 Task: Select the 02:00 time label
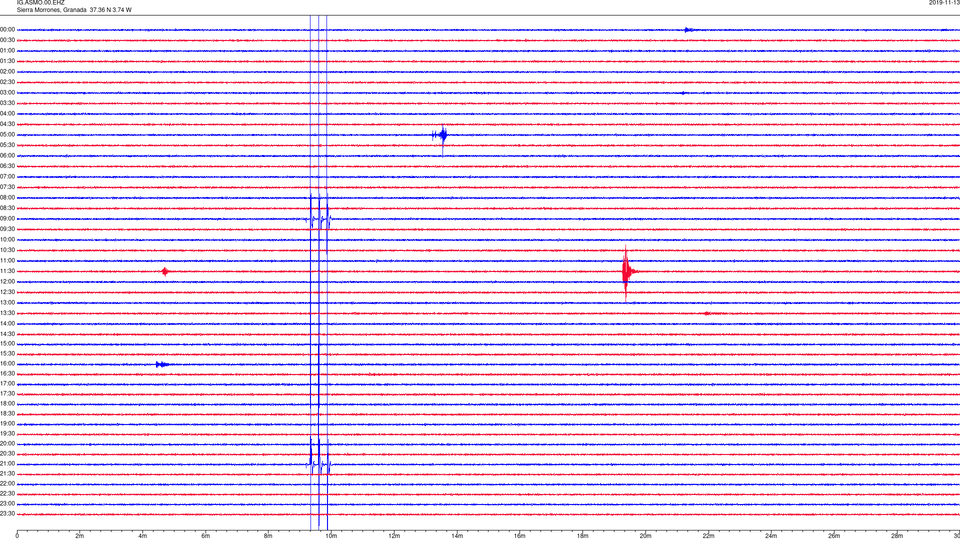tap(7, 72)
